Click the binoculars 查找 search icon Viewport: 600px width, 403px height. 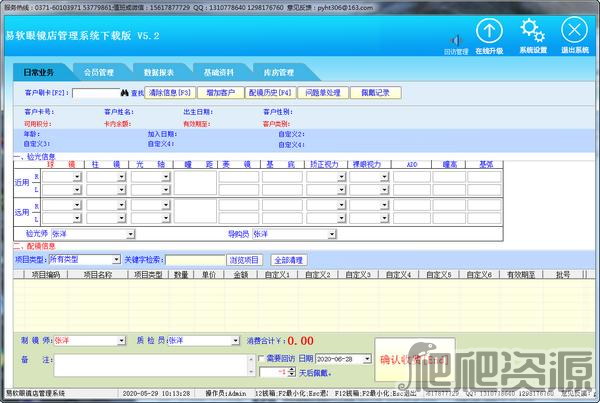[125, 93]
